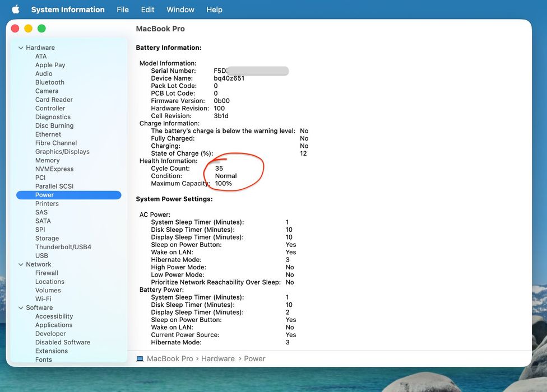Select Fibre Channel in the sidebar
The width and height of the screenshot is (547, 392).
56,143
